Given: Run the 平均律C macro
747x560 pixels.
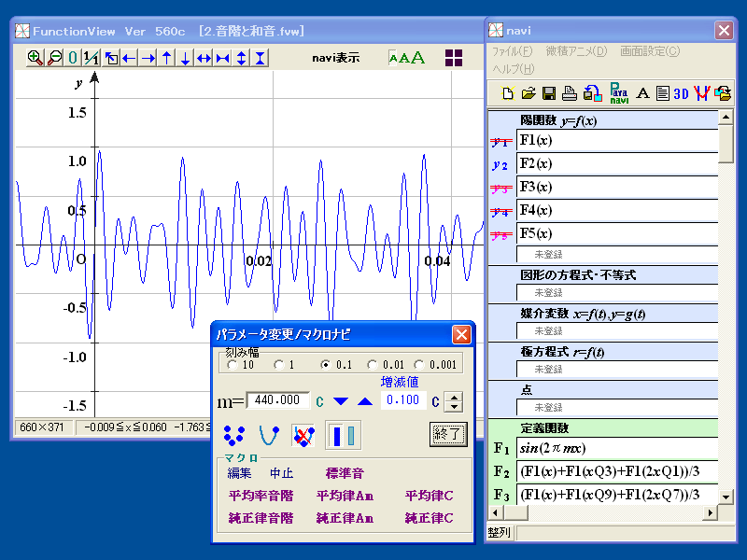Looking at the screenshot, I should pyautogui.click(x=429, y=496).
